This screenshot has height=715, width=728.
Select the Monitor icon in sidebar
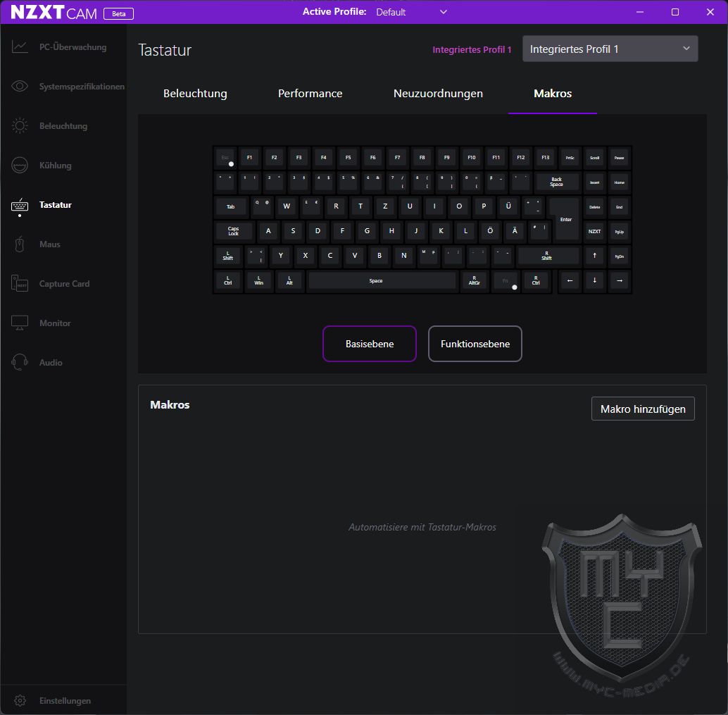20,323
